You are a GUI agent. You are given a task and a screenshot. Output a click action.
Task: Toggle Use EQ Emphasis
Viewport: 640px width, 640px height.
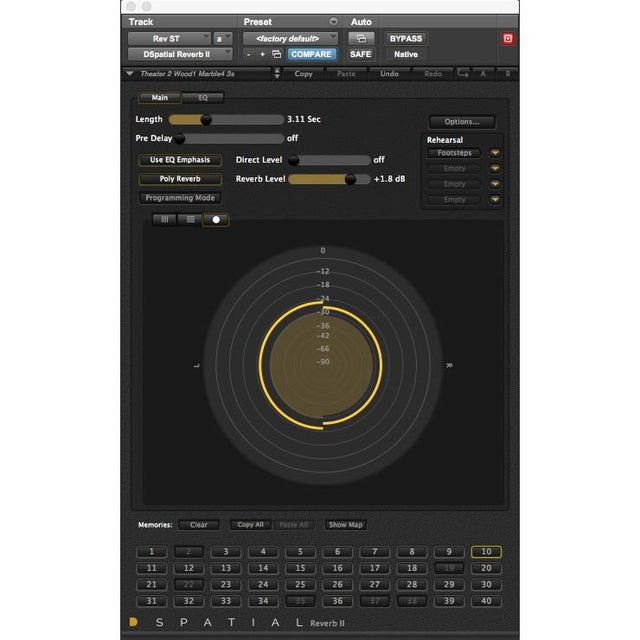click(180, 160)
